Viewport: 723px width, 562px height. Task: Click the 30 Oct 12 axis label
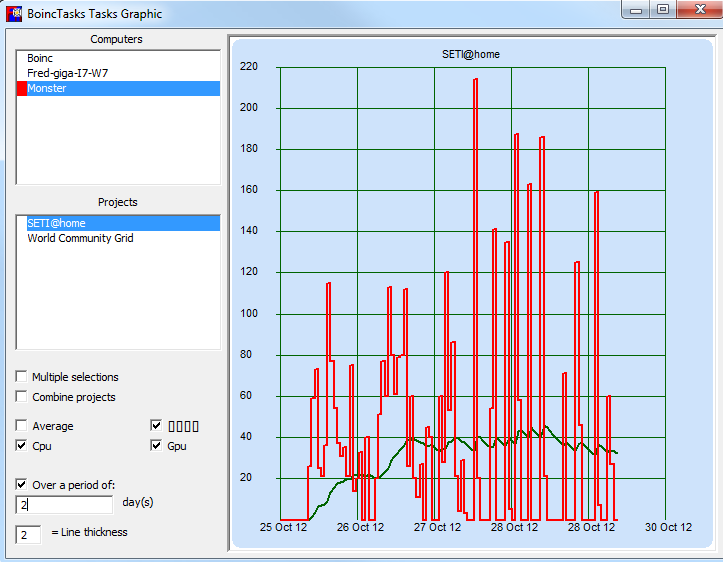pos(669,527)
